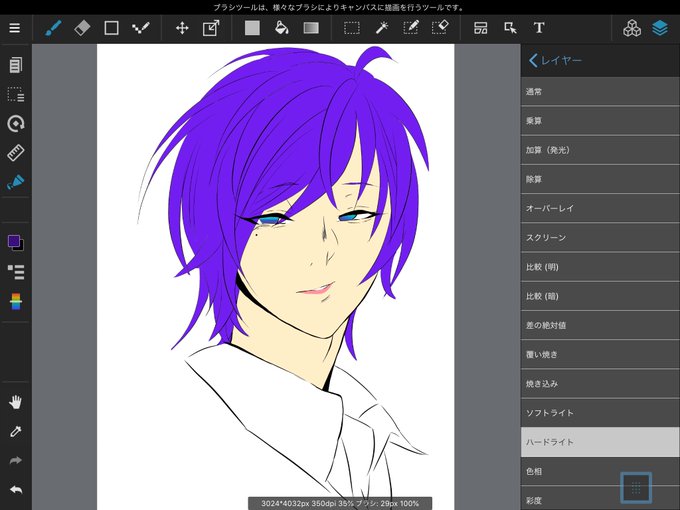Select the Eraser tool
Viewport: 680px width, 510px height.
click(82, 28)
